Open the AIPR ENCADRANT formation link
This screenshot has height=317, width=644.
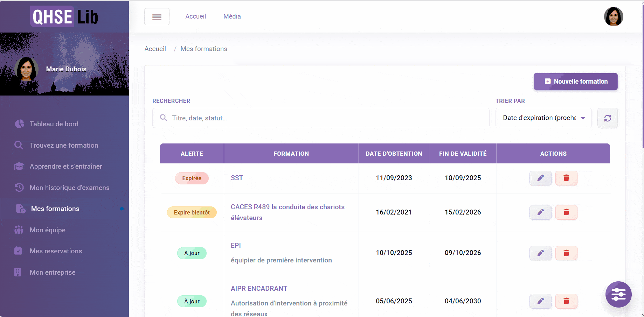coord(259,288)
